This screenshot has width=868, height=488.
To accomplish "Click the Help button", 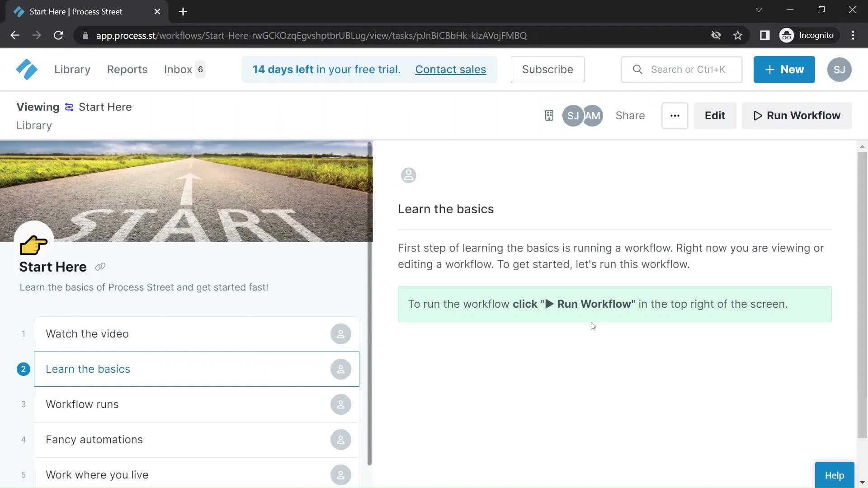I will click(835, 475).
